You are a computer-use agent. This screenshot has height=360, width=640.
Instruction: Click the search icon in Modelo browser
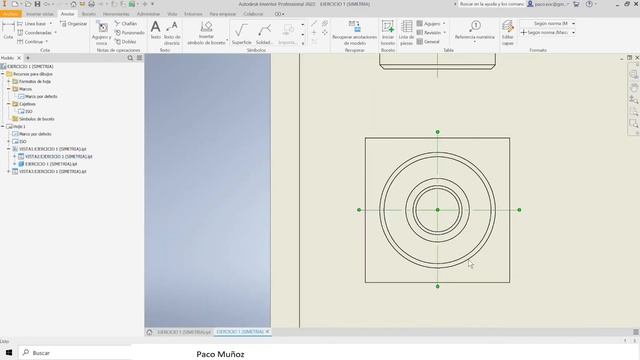tap(130, 58)
